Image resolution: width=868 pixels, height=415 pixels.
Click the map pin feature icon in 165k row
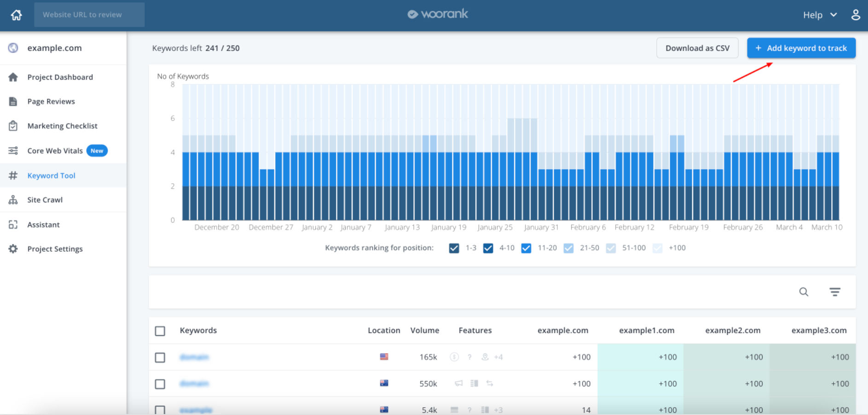pos(485,357)
